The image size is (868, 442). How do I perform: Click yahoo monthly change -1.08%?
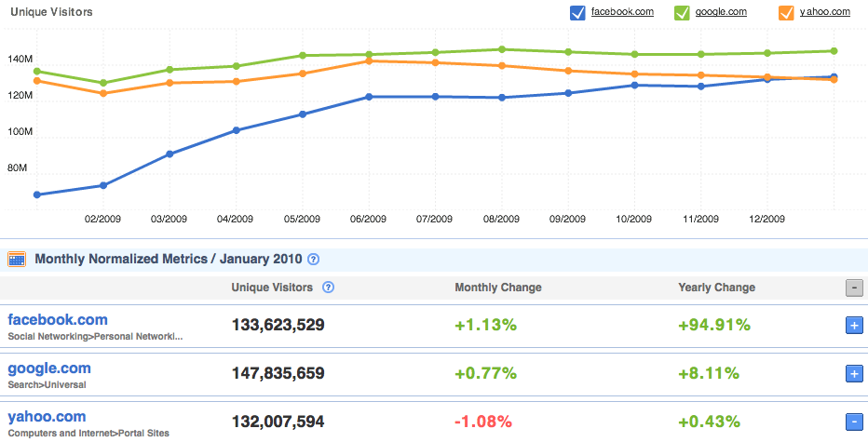click(x=482, y=422)
